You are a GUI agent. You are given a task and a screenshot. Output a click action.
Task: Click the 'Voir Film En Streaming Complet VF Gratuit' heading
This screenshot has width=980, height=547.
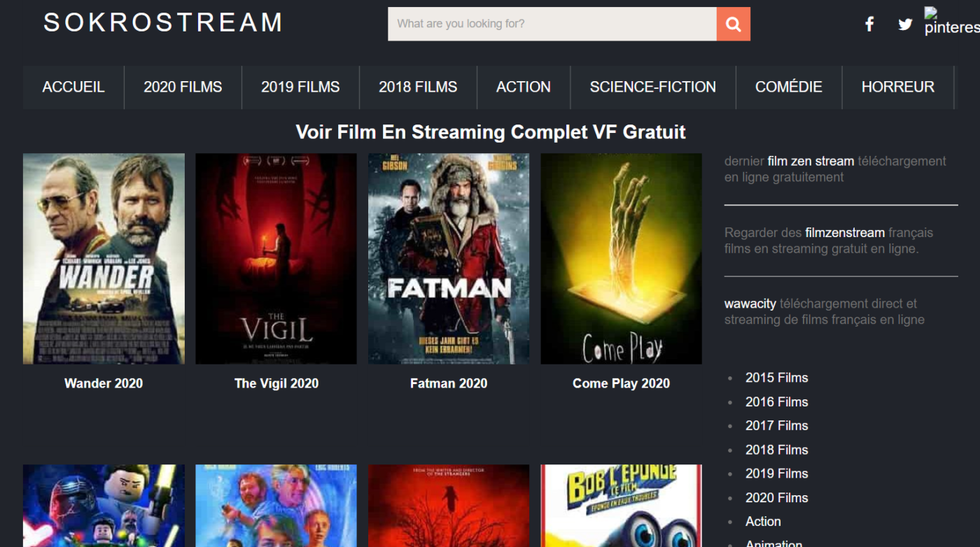click(491, 132)
